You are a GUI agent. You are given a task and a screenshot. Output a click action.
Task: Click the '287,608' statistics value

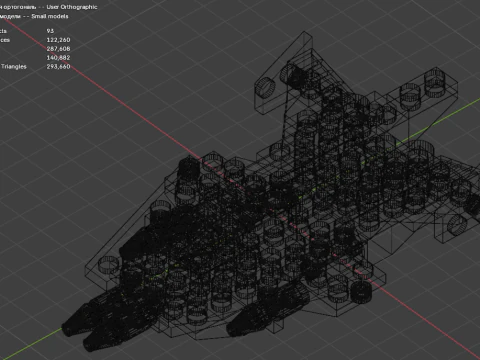58,49
